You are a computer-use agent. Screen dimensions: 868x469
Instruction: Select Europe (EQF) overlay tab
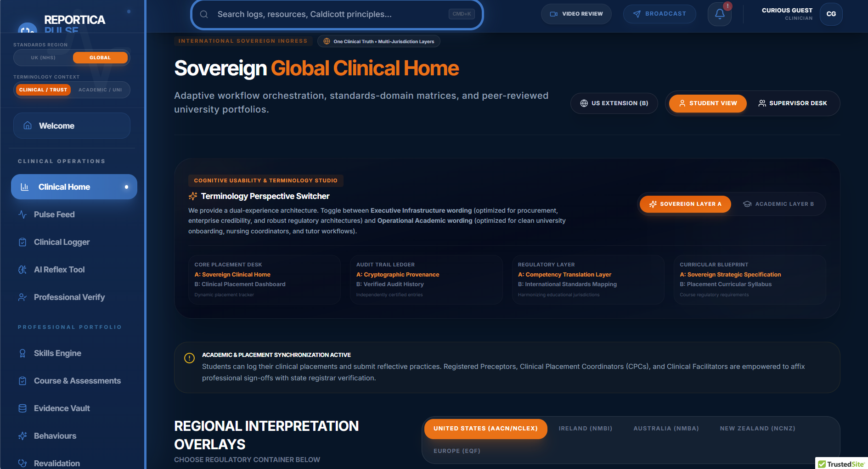point(457,451)
